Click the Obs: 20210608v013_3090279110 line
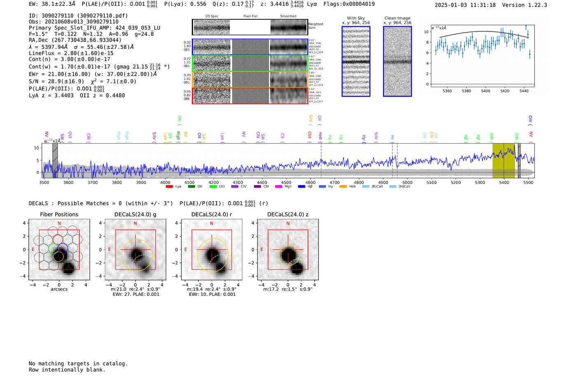 coord(74,22)
